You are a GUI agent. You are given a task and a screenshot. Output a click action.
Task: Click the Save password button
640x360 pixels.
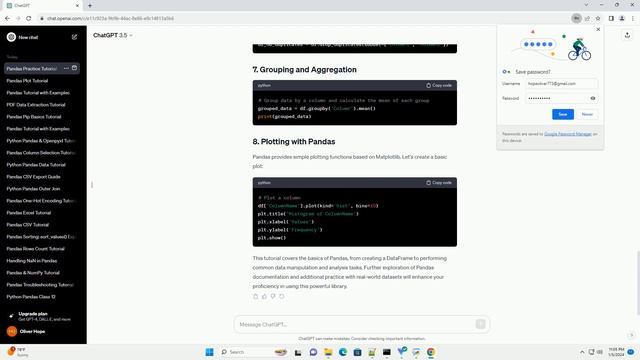coord(563,114)
